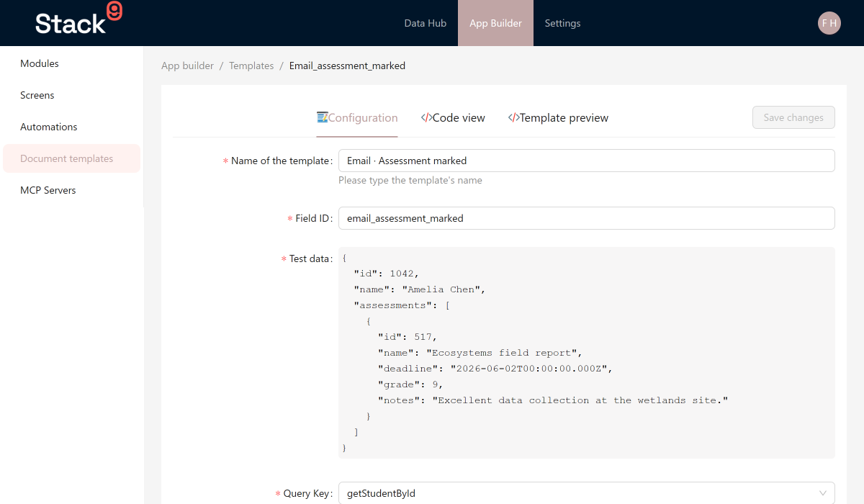The height and width of the screenshot is (504, 864).
Task: Click the Name of the template label
Action: pos(281,161)
